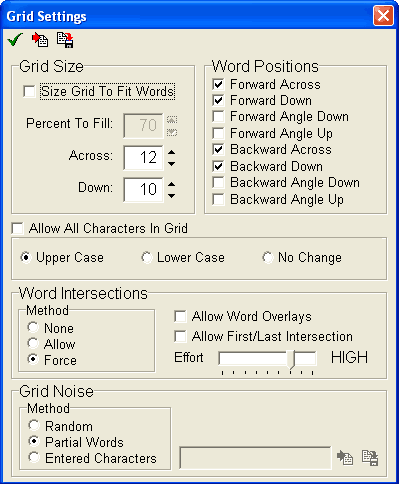Increase the Across value with up arrow
The image size is (399, 484).
(171, 152)
